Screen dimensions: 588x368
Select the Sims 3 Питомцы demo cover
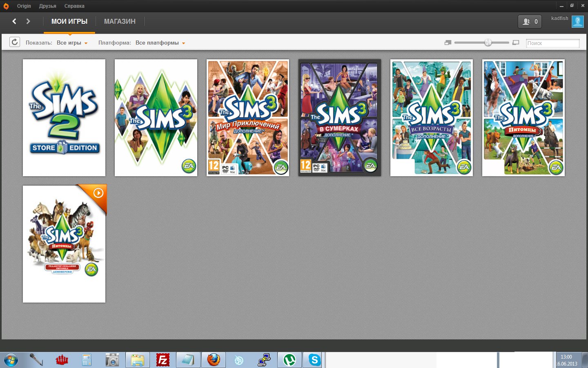(64, 244)
